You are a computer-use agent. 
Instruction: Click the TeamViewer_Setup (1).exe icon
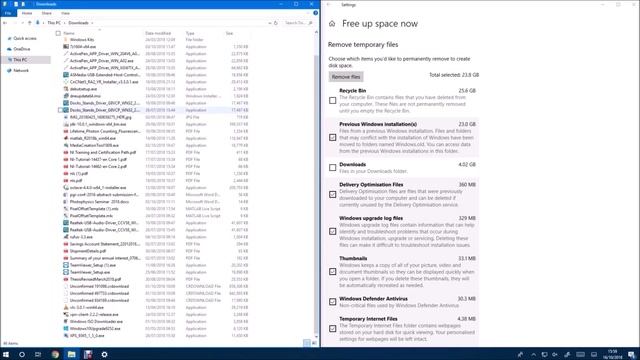click(66, 265)
